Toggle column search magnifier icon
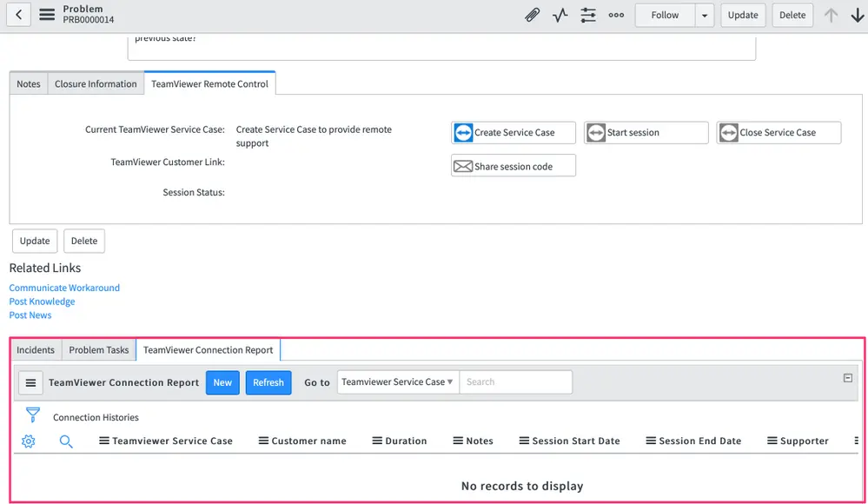 [x=66, y=441]
